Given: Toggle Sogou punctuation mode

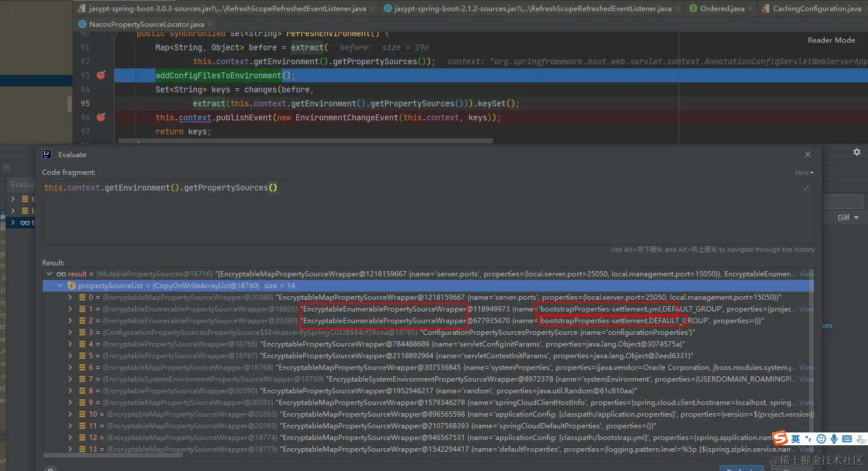Looking at the screenshot, I should 808,439.
